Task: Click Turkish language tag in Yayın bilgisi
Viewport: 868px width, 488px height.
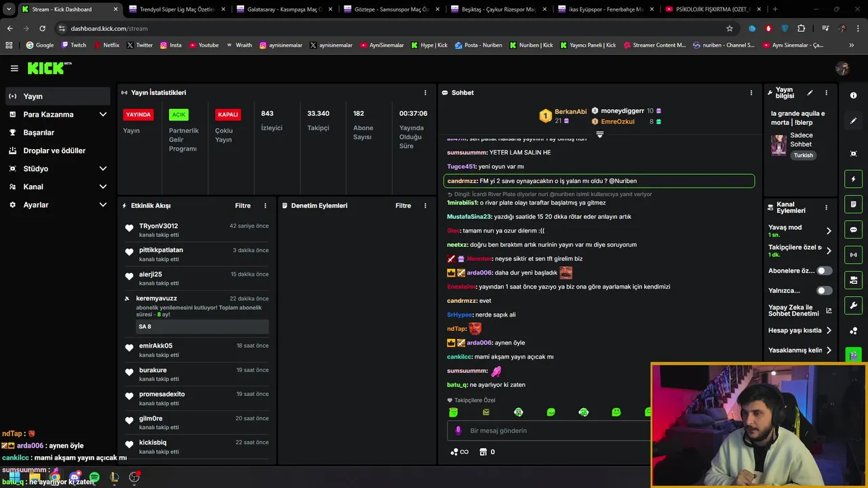Action: click(x=803, y=155)
